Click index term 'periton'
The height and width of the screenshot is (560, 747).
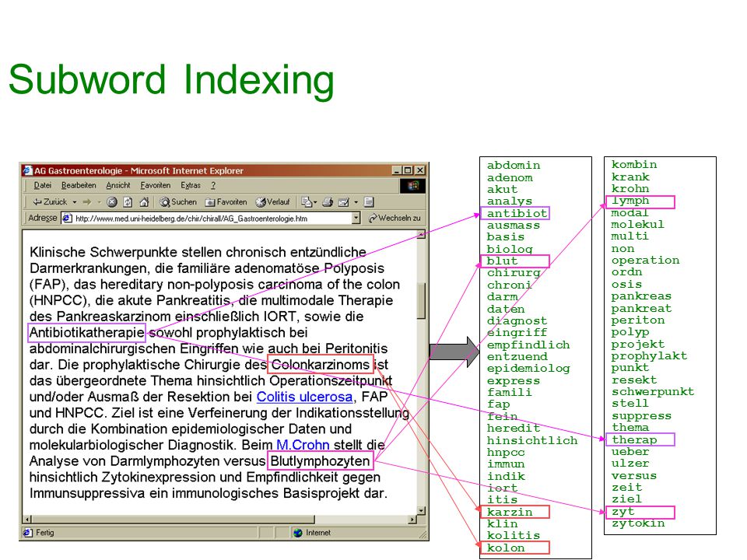(638, 320)
